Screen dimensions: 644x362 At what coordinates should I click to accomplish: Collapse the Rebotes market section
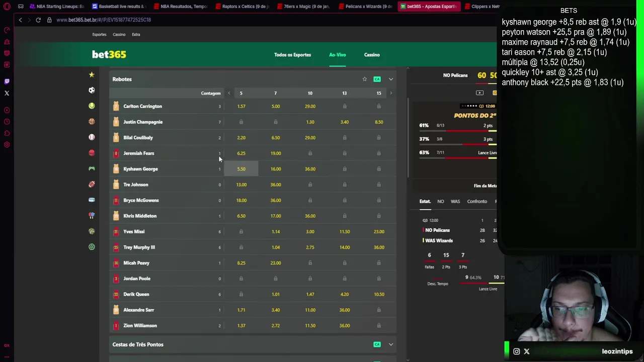[391, 79]
